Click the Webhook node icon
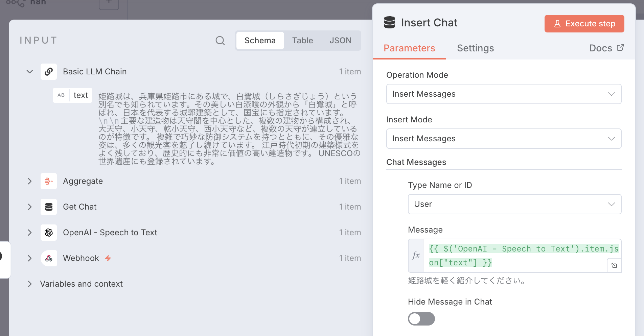This screenshot has width=644, height=336. click(49, 258)
